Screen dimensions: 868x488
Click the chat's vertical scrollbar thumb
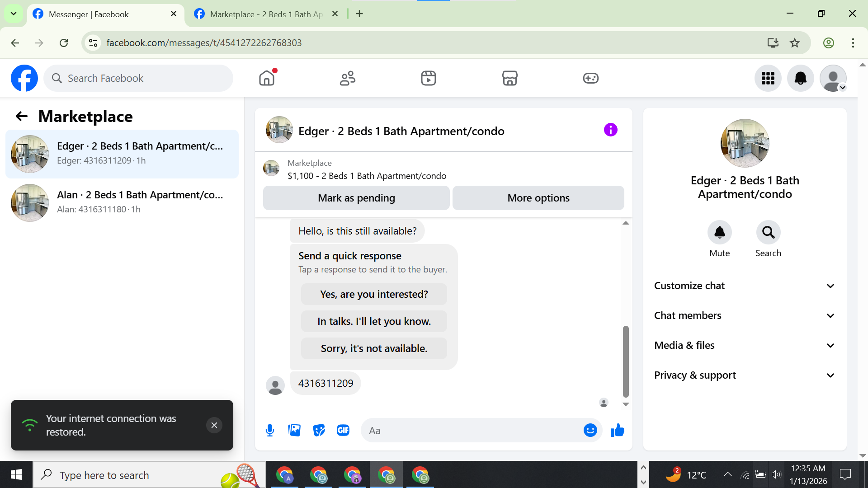(626, 361)
